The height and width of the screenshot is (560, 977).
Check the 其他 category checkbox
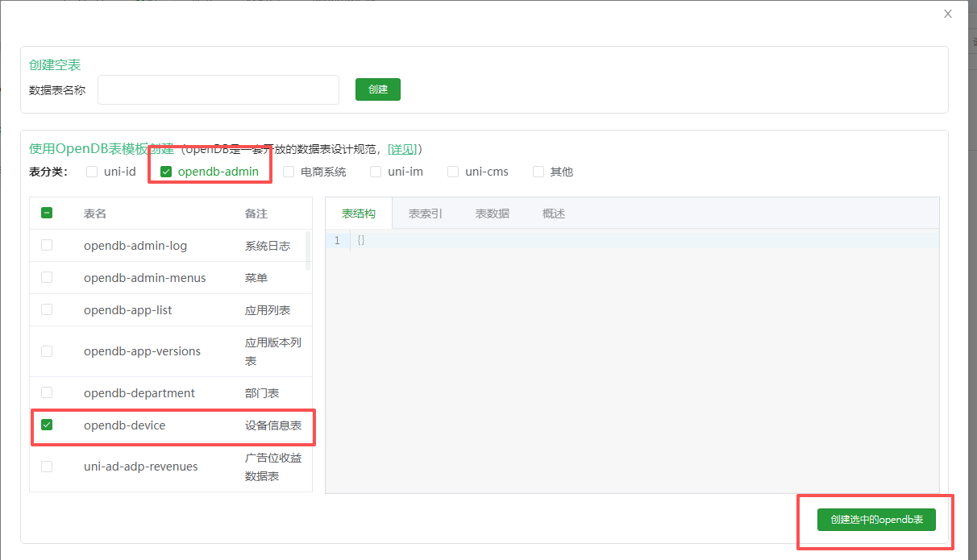(x=538, y=172)
